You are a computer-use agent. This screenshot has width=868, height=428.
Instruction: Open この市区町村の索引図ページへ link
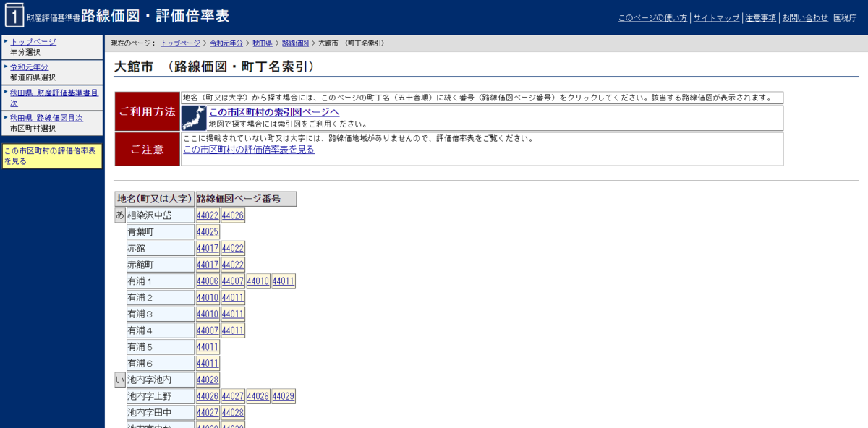[274, 112]
